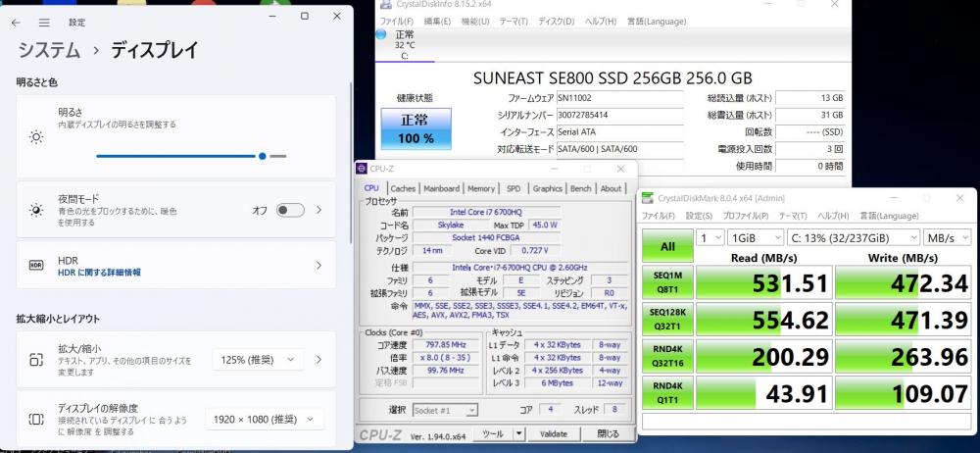Click the green All benchmark button
This screenshot has height=453, width=980.
(667, 246)
